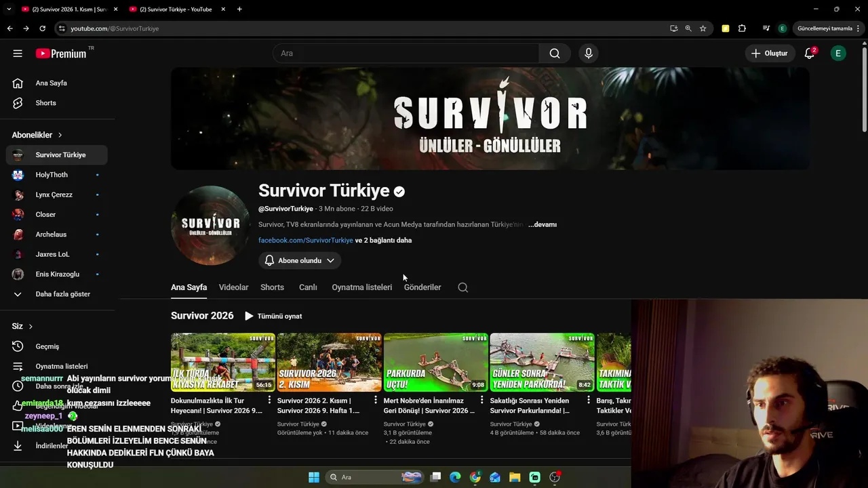Click Güncellemeyi tamamla update button
Screen dimensions: 868x488
click(x=824, y=28)
